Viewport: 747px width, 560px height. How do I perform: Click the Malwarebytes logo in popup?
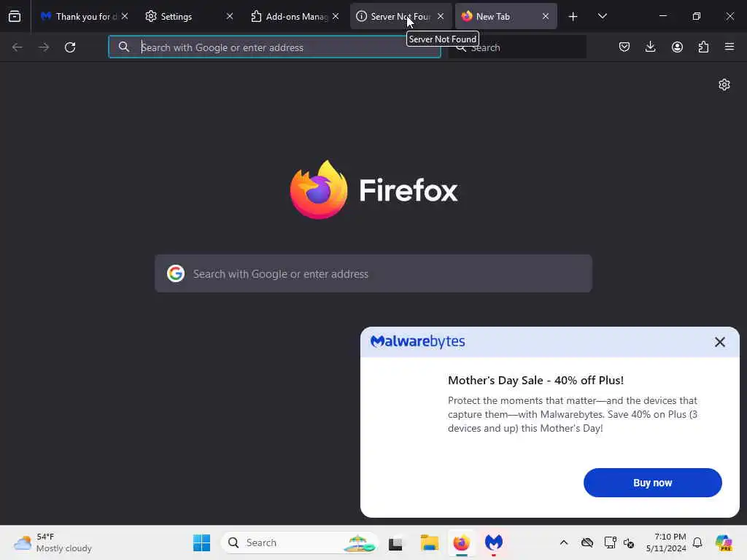pos(418,341)
